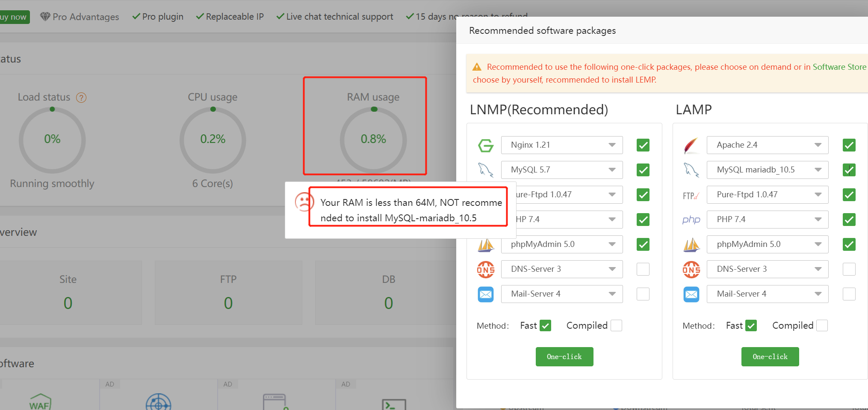
Task: Open the WAF tool in the software section
Action: coord(41,401)
